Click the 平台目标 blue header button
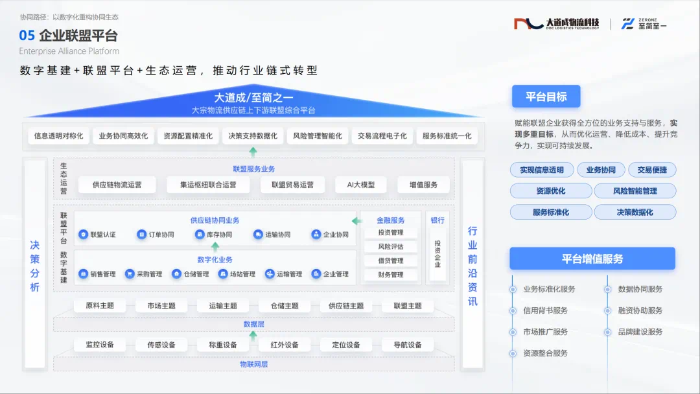Image resolution: width=700 pixels, height=394 pixels. tap(546, 96)
